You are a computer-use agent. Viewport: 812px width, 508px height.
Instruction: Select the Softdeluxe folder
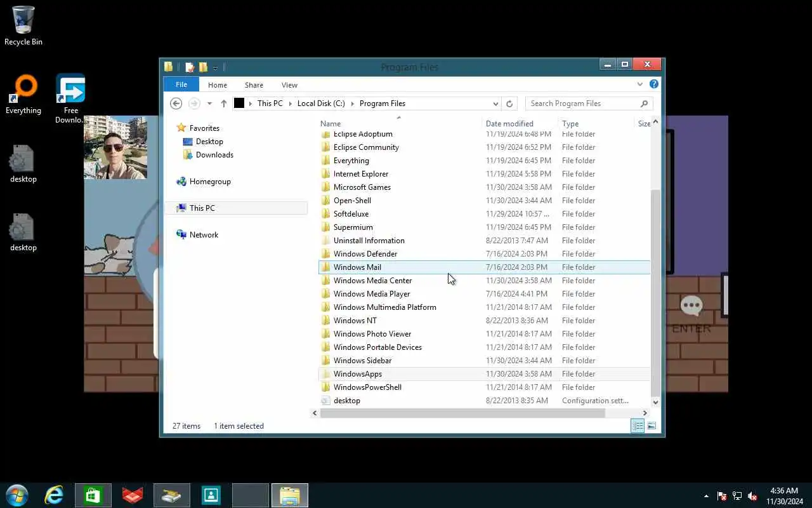[351, 214]
